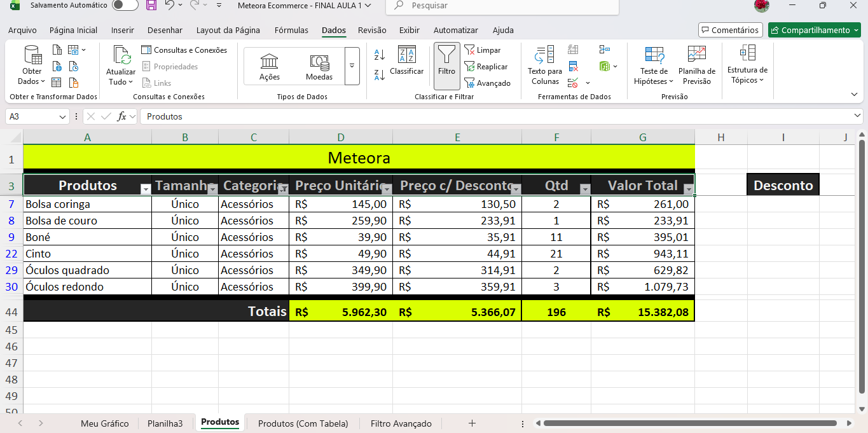This screenshot has height=433, width=868.
Task: Open the Tamanho column filter arrow
Action: pos(212,189)
